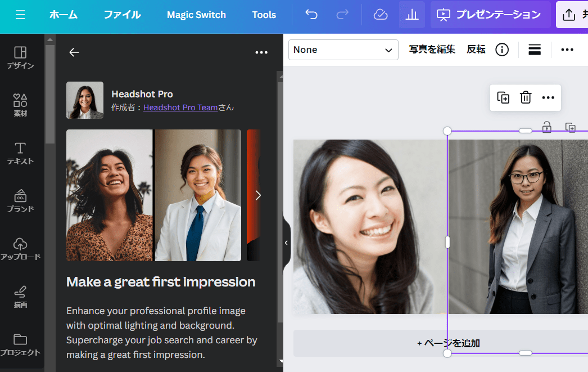Open the Magic Switch menu

point(196,15)
